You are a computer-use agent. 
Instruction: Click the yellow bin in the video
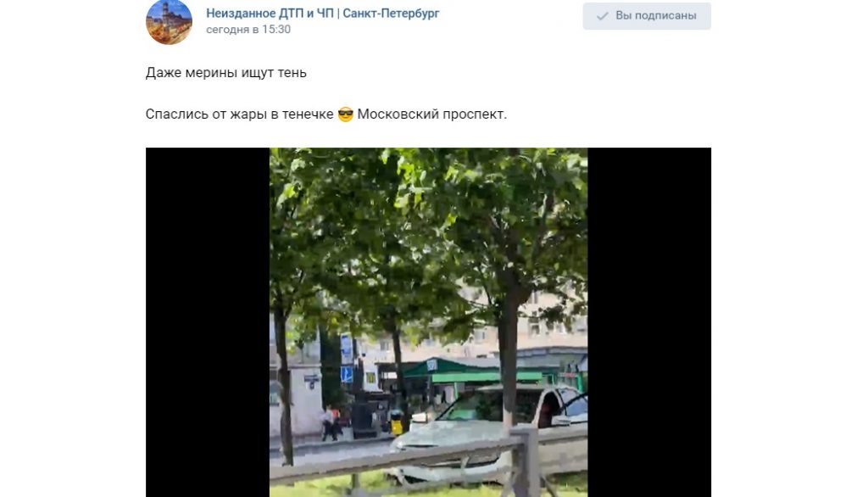tap(397, 422)
